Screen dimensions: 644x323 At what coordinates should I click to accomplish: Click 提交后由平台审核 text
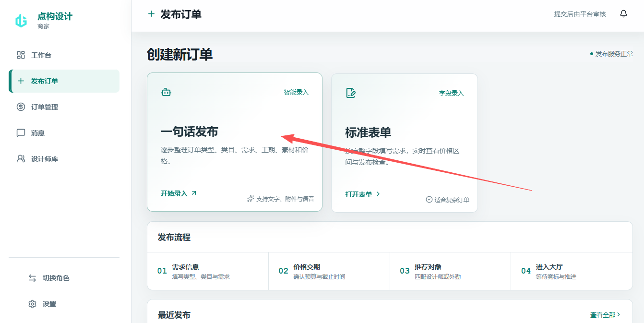point(580,14)
